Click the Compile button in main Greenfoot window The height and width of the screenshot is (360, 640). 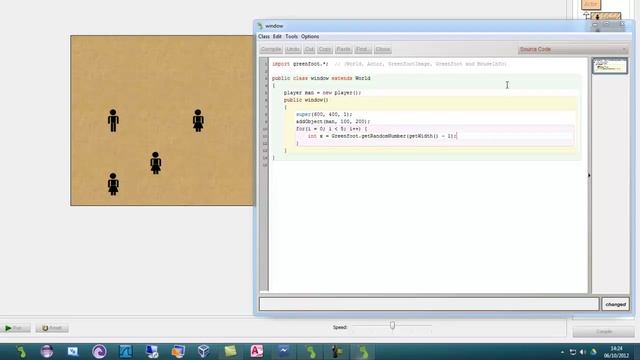tap(604, 332)
